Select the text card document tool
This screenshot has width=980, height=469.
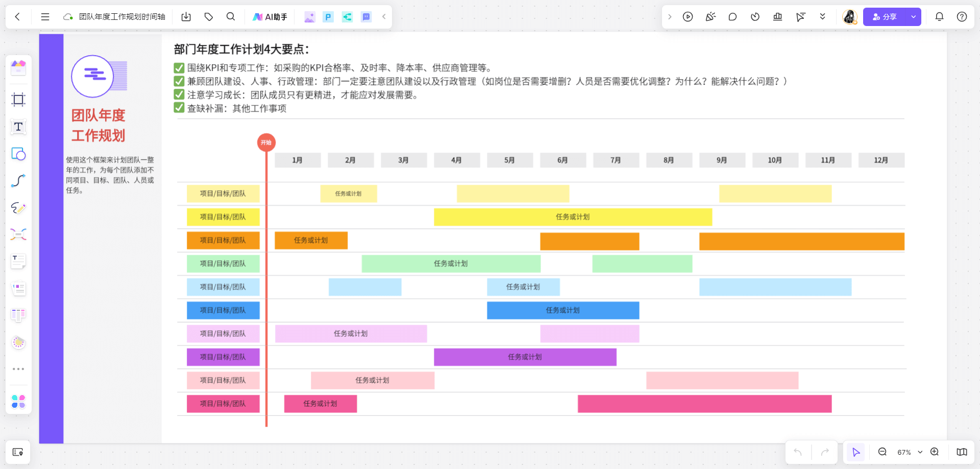(x=18, y=261)
